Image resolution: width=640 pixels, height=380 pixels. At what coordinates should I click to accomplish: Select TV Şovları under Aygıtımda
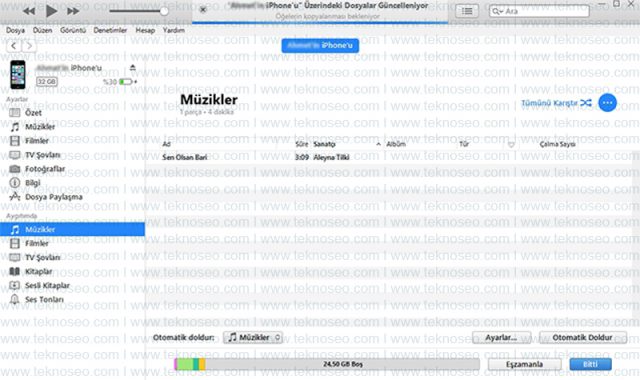pyautogui.click(x=42, y=258)
